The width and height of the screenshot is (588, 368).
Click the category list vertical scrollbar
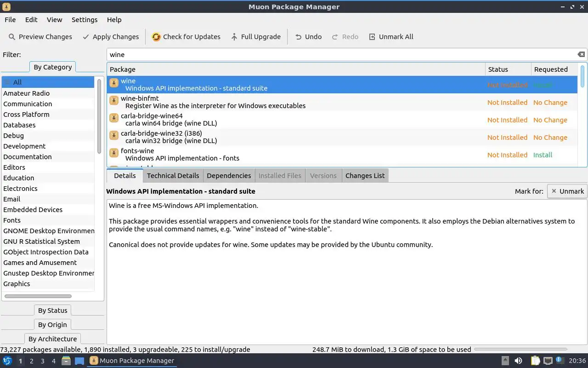99,116
